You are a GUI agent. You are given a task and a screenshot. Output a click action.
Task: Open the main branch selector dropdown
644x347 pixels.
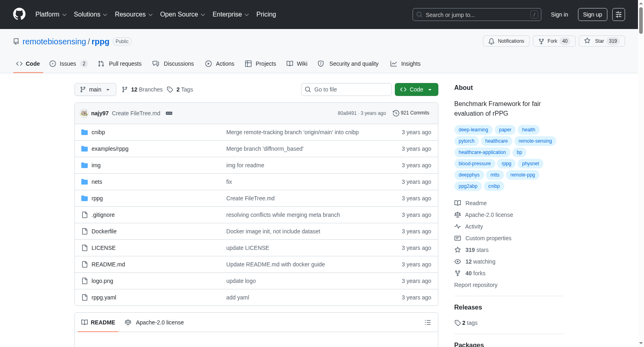pyautogui.click(x=95, y=89)
